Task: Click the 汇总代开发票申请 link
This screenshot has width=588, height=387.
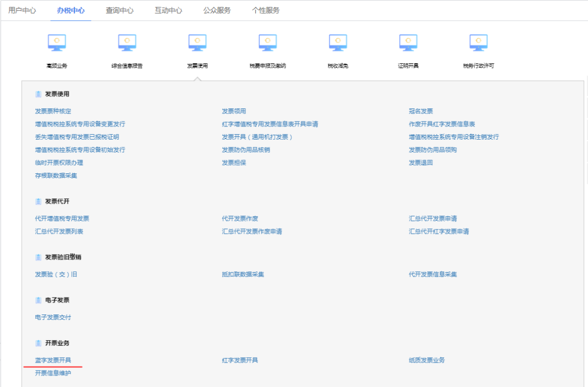Action: click(433, 219)
